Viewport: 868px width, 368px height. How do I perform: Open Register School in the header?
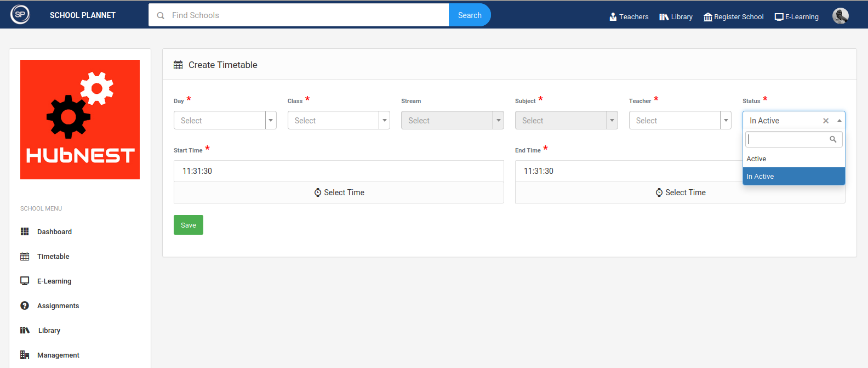[733, 16]
